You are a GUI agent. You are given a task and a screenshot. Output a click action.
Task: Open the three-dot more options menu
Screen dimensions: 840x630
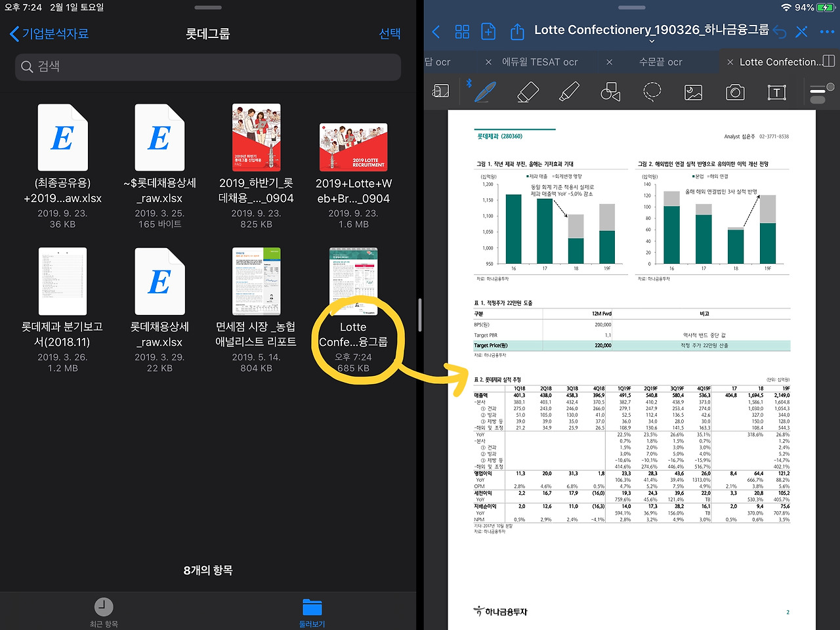826,31
